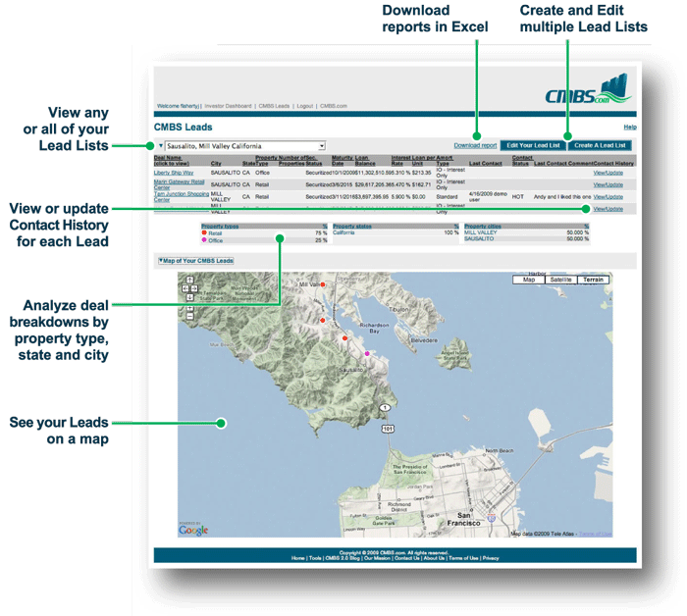Viewport: 687px width, 616px height.
Task: Click the Download report link
Action: [475, 145]
